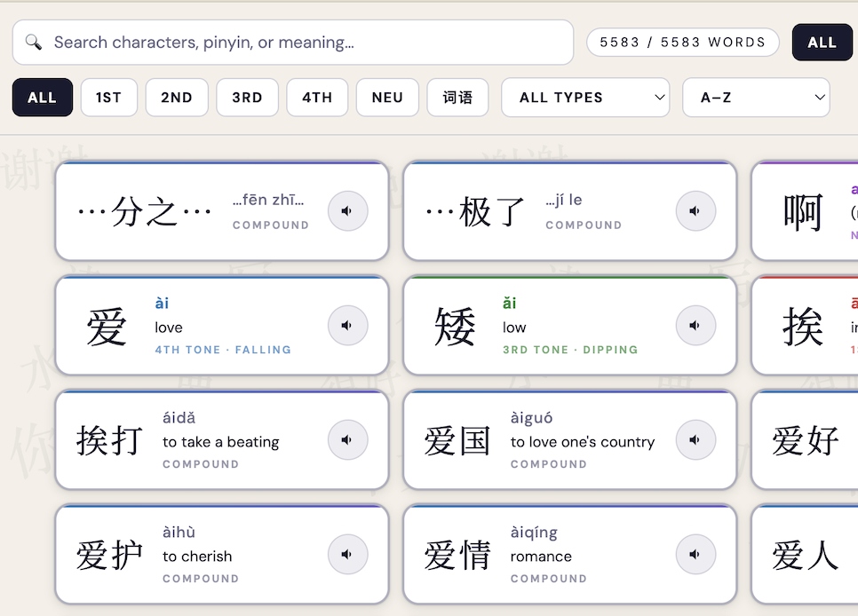Viewport: 858px width, 616px height.
Task: Filter by ALL tones
Action: click(x=42, y=98)
